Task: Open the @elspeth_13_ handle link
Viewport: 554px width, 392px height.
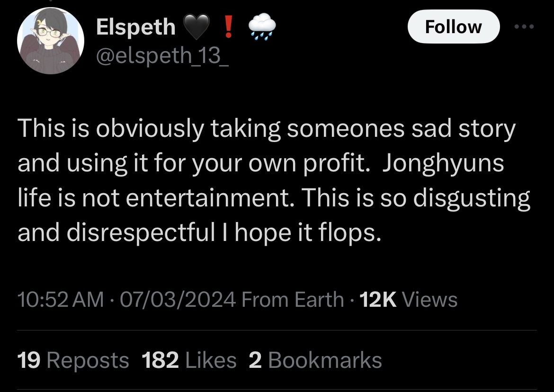Action: pyautogui.click(x=162, y=56)
